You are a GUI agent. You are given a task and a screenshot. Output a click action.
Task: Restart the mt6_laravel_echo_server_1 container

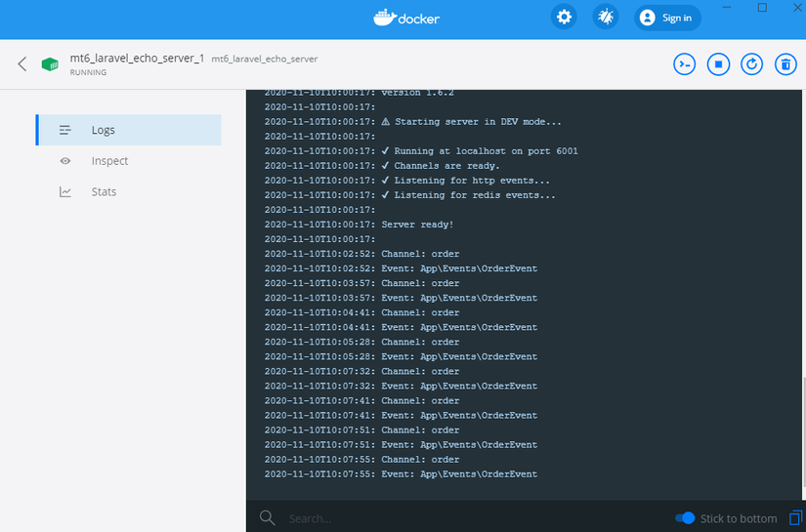coord(751,64)
